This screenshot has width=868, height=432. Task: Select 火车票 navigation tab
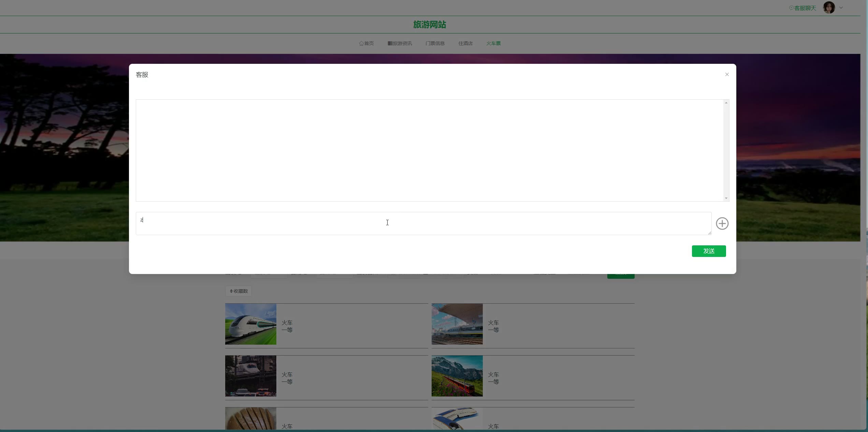click(493, 43)
